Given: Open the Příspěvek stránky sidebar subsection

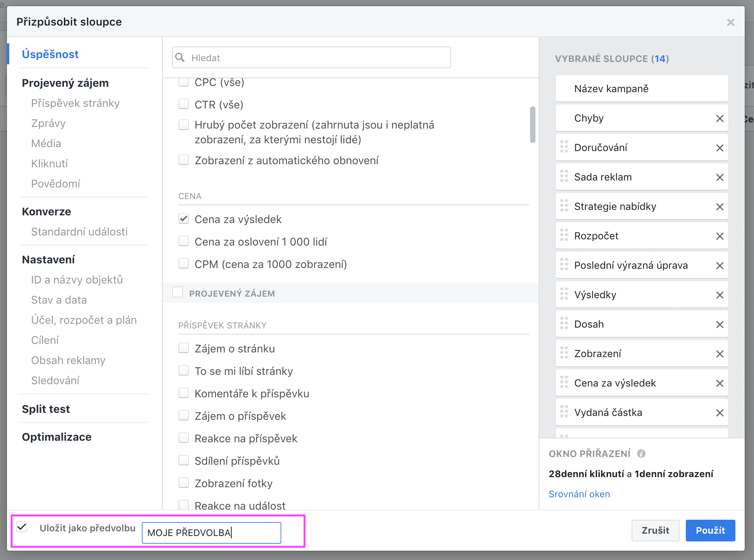Looking at the screenshot, I should coord(75,103).
